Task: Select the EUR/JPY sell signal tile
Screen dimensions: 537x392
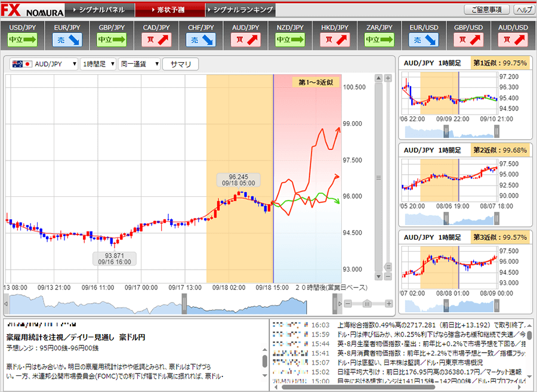Action: click(x=67, y=36)
